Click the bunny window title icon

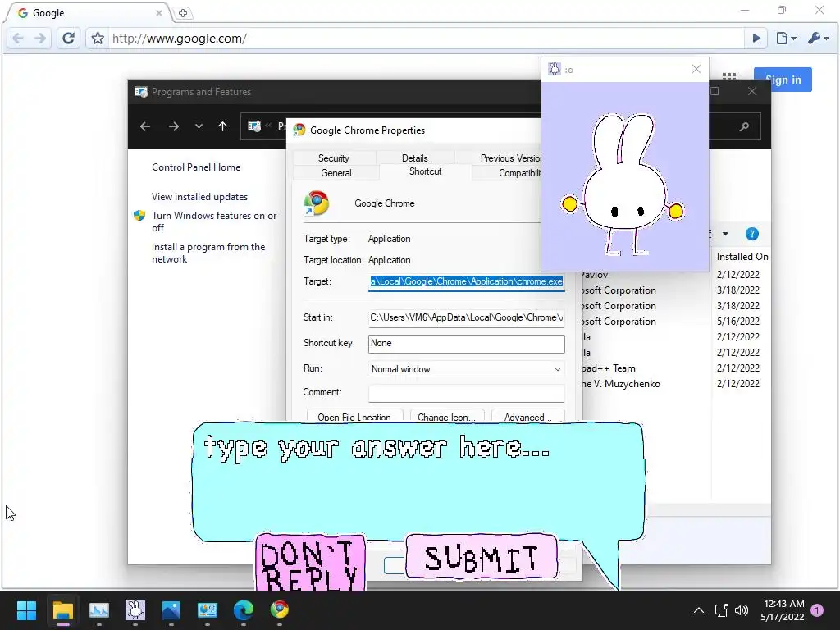click(554, 69)
